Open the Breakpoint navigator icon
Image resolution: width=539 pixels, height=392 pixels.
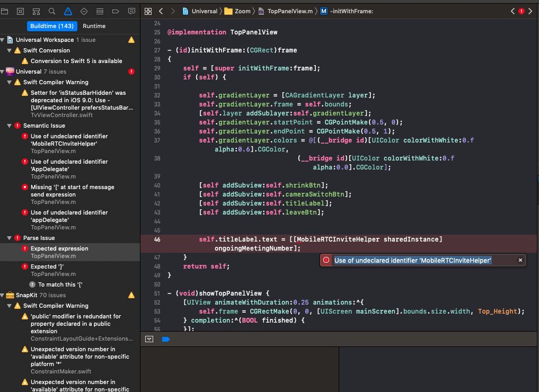point(116,11)
